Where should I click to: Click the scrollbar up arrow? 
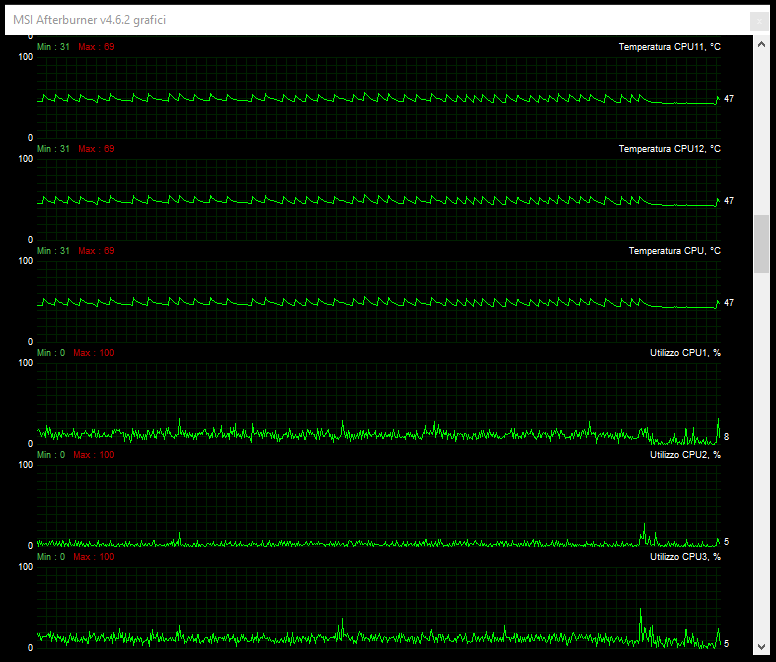click(x=762, y=43)
